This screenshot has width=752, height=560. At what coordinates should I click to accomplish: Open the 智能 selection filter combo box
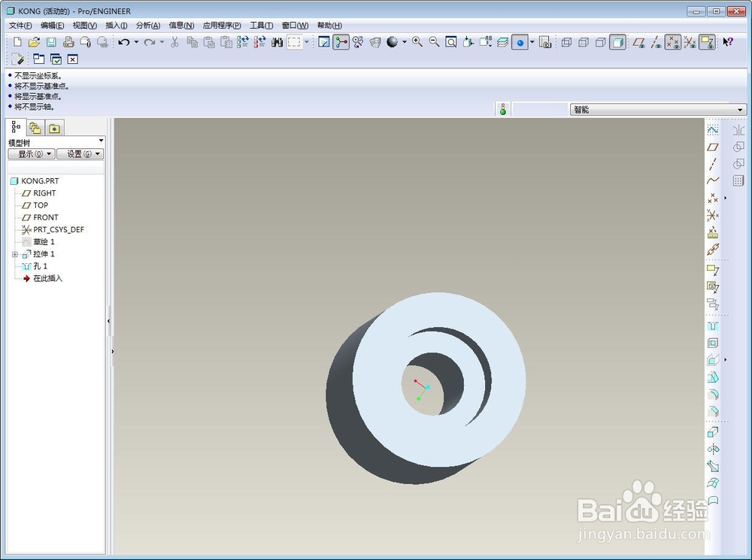pyautogui.click(x=658, y=110)
